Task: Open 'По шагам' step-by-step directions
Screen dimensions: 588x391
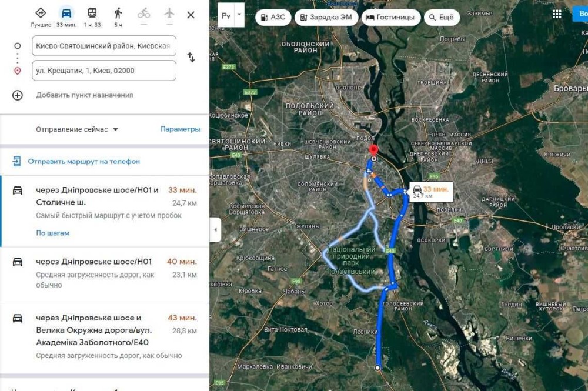Action: click(x=52, y=233)
